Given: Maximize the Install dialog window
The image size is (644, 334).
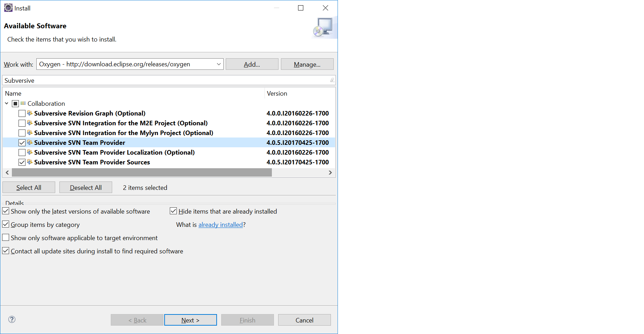Looking at the screenshot, I should 301,8.
